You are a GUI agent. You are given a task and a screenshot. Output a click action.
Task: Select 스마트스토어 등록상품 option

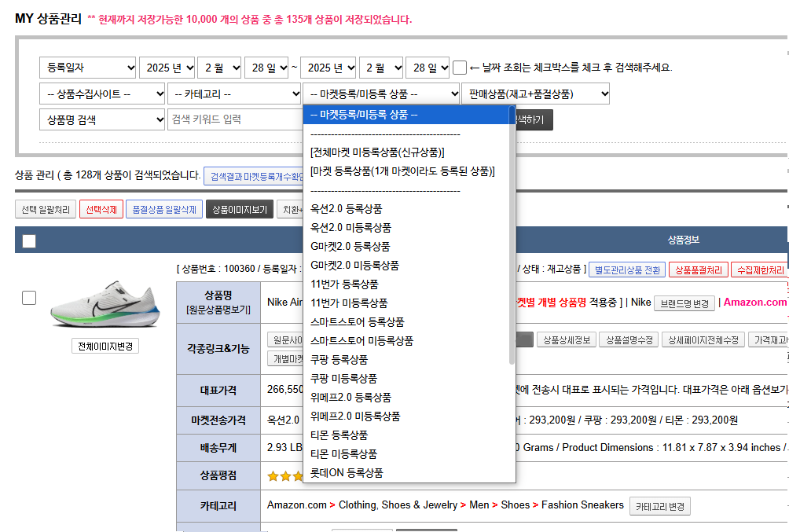pos(357,322)
